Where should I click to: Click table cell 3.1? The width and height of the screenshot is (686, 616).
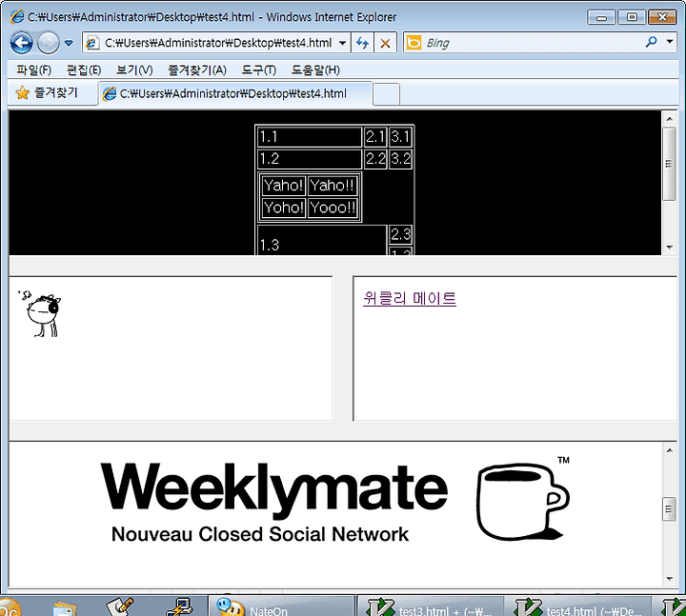(x=400, y=137)
